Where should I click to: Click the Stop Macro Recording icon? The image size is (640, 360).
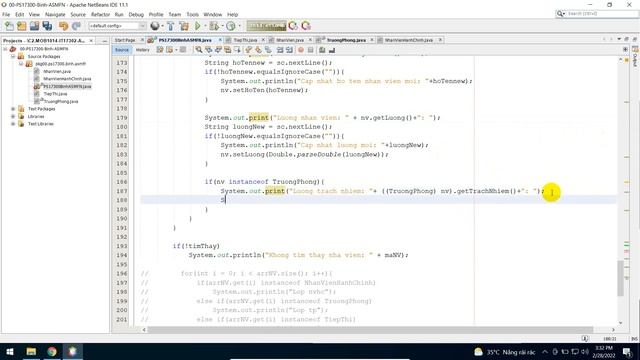[x=311, y=50]
